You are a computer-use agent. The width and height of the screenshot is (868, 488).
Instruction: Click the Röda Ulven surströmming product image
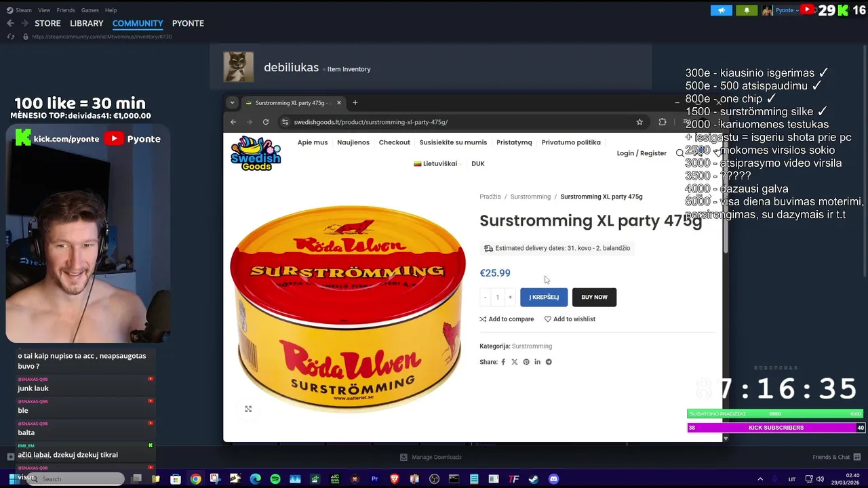point(348,308)
